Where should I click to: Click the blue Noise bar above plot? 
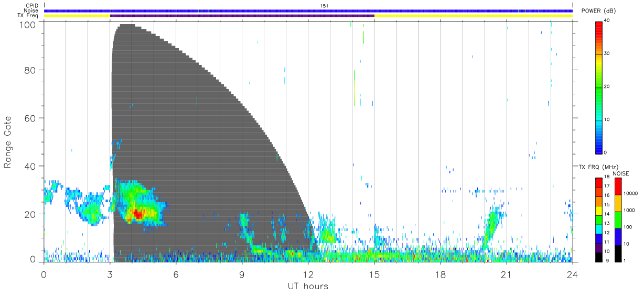(x=308, y=10)
